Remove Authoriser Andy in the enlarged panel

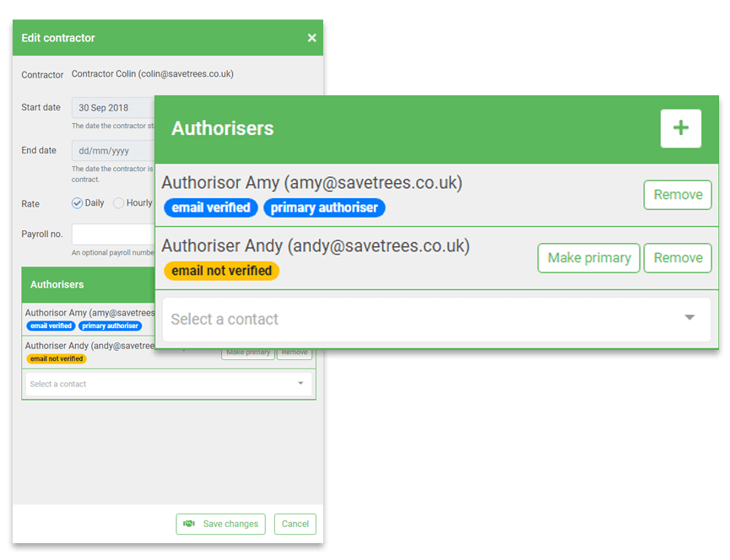(x=678, y=258)
